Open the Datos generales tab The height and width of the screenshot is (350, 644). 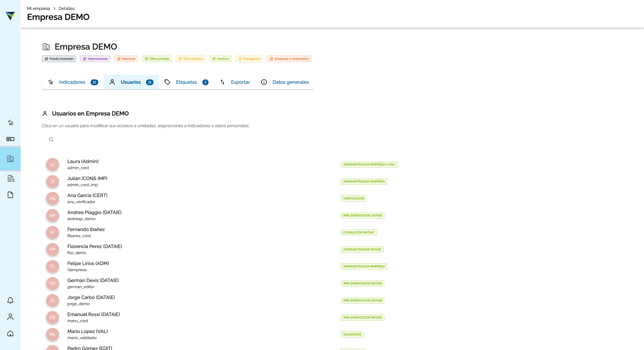point(285,82)
